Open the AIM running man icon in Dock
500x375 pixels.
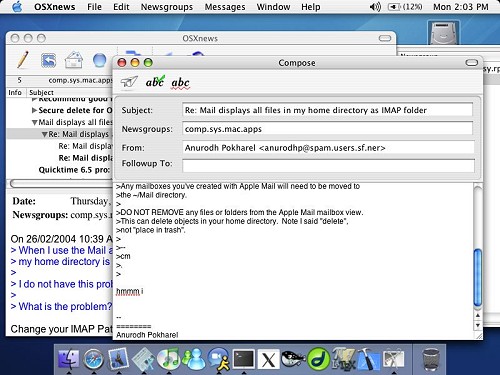point(219,359)
